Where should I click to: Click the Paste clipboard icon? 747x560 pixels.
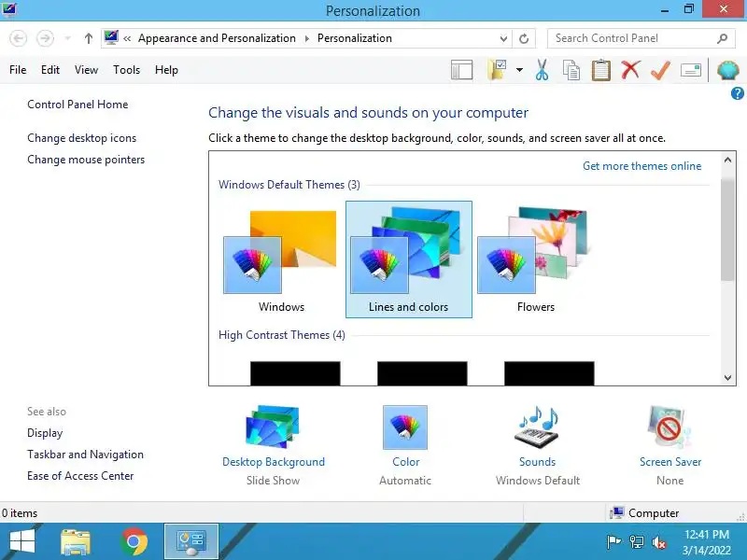600,70
